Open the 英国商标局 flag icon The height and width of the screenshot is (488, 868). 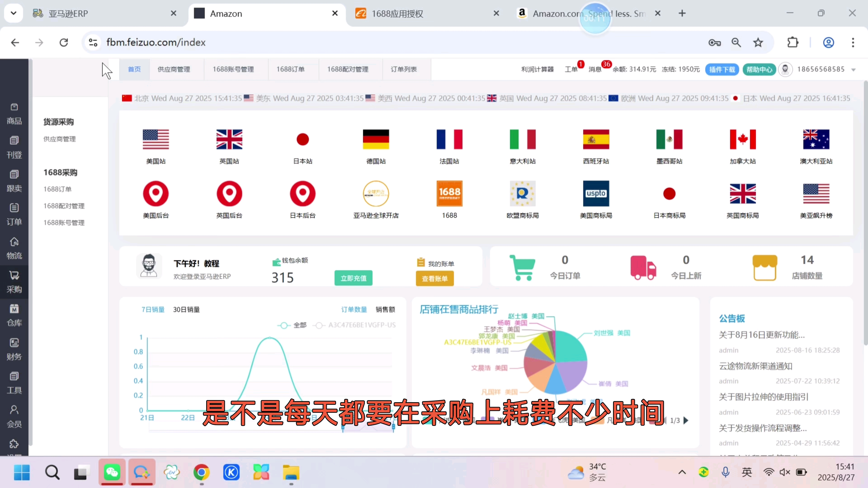[x=743, y=194]
